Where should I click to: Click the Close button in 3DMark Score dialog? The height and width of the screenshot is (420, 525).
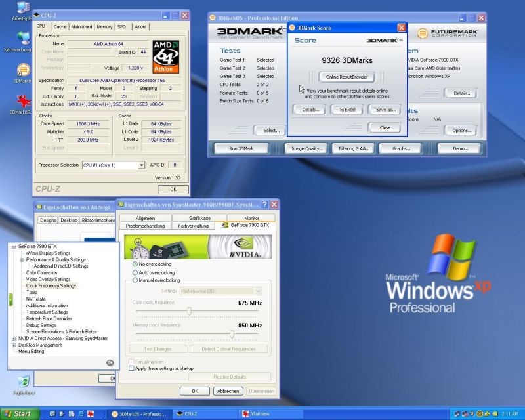tap(385, 127)
